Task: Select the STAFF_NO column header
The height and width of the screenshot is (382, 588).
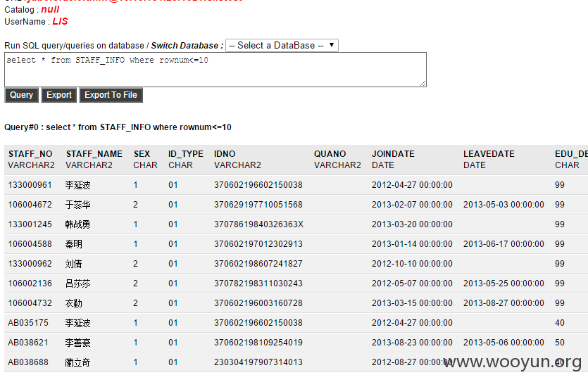Action: tap(30, 154)
